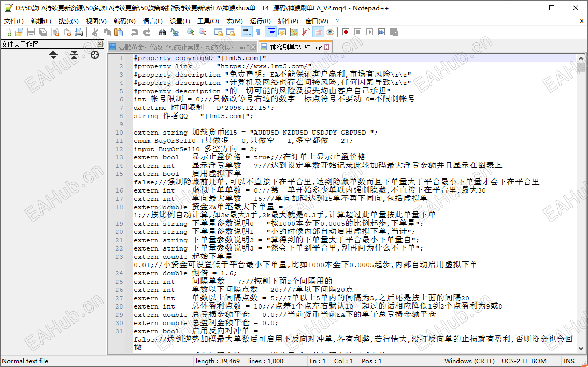588x367 pixels.
Task: Open the 编码(N) menu
Action: pyautogui.click(x=124, y=21)
